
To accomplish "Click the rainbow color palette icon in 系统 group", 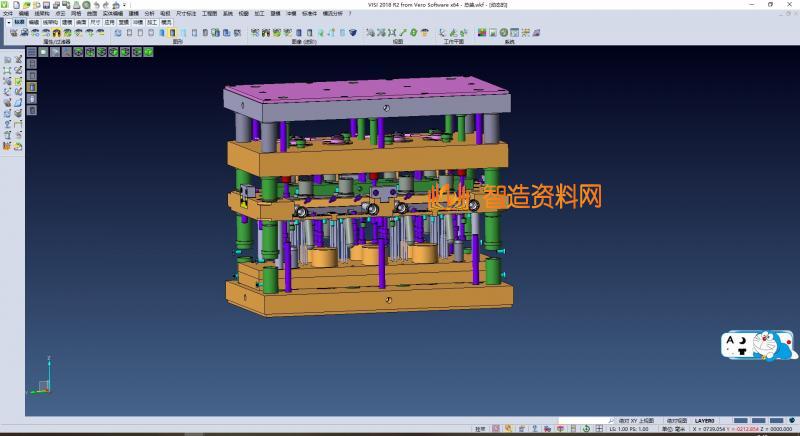I will point(482,33).
